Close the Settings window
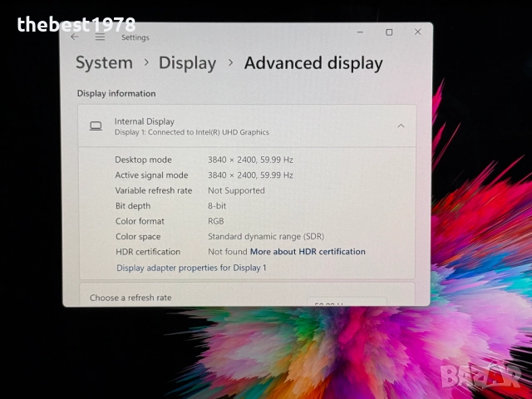The height and width of the screenshot is (399, 532). (x=417, y=32)
